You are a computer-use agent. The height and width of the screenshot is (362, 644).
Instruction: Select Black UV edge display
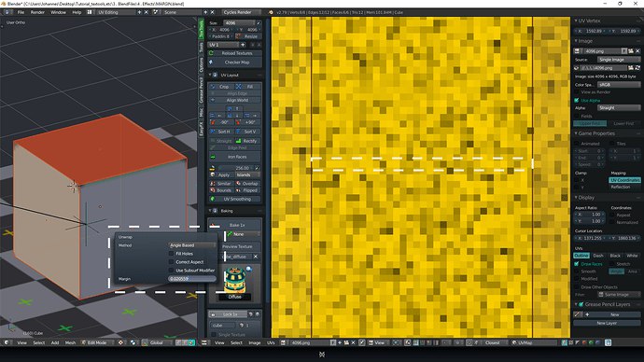click(x=615, y=256)
